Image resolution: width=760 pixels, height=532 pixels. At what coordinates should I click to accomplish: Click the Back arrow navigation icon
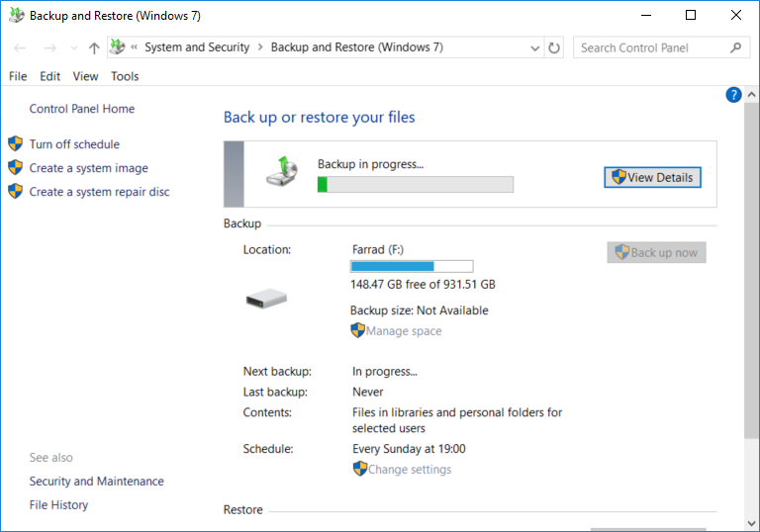pyautogui.click(x=21, y=47)
